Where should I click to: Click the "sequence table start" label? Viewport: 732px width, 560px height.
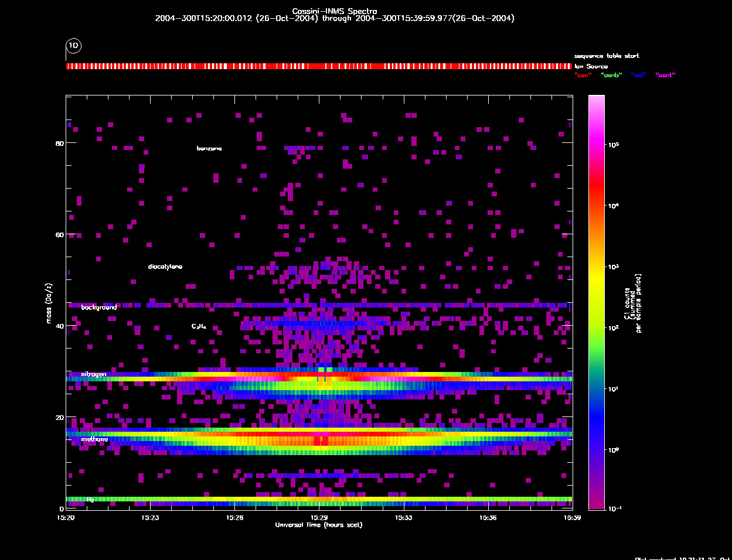pos(607,56)
